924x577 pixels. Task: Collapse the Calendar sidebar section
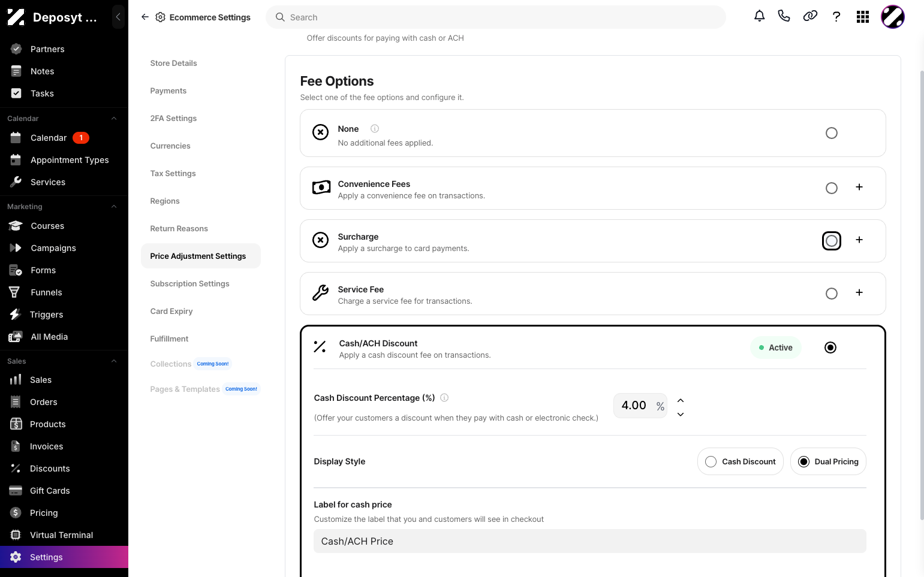click(114, 119)
